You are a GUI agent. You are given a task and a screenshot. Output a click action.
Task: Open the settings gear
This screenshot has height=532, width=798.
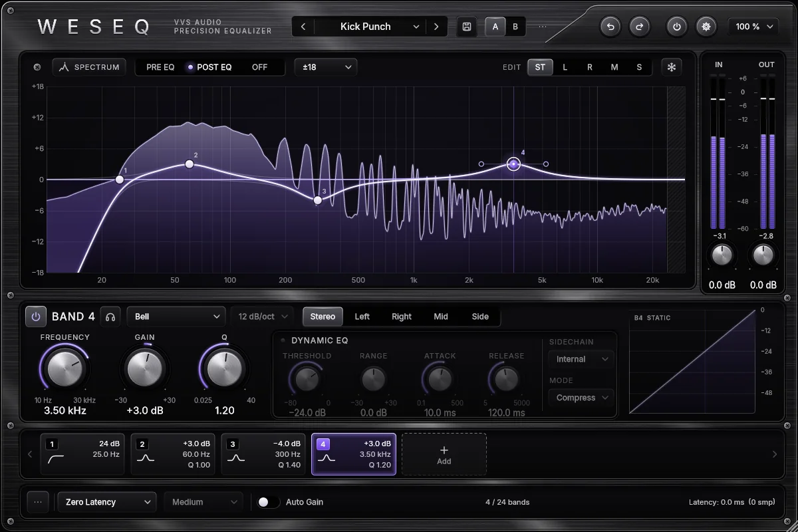[706, 27]
